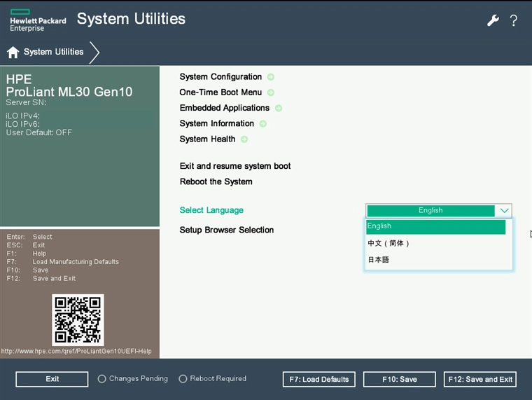Click the ProLiant ML30 Gen10 server name
The width and height of the screenshot is (532, 400).
69,92
